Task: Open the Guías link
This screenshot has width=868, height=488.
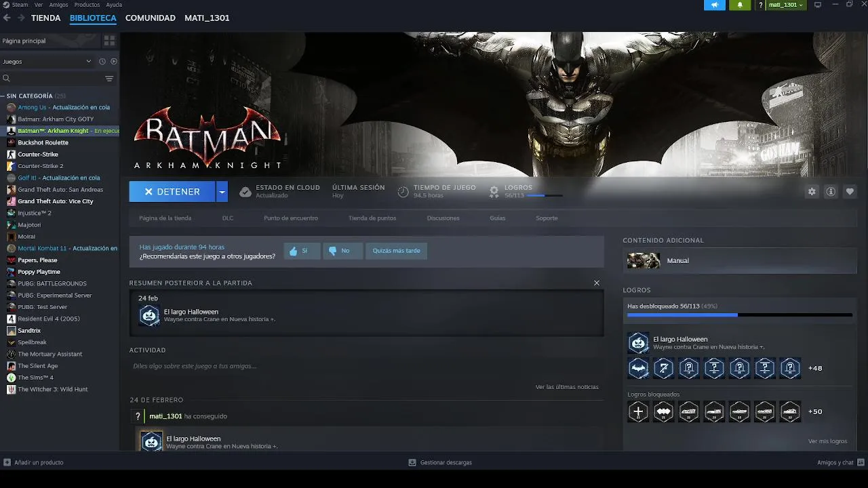Action: tap(498, 218)
